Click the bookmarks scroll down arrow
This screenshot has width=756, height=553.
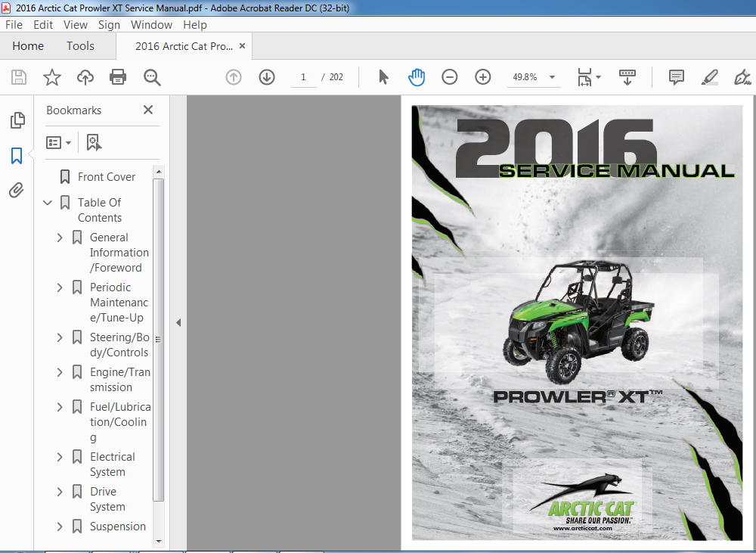[159, 542]
